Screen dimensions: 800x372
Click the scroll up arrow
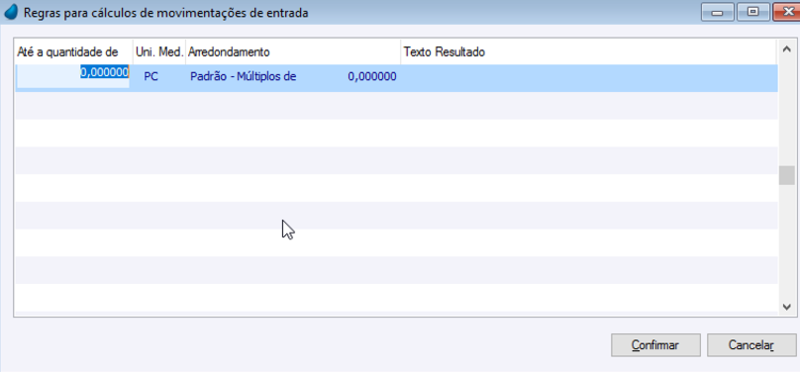click(786, 48)
